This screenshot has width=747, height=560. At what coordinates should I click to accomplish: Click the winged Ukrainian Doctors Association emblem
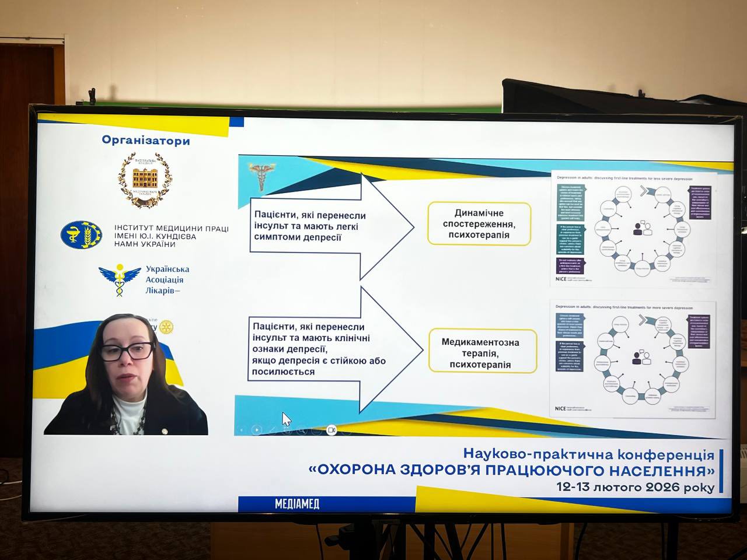tap(120, 279)
